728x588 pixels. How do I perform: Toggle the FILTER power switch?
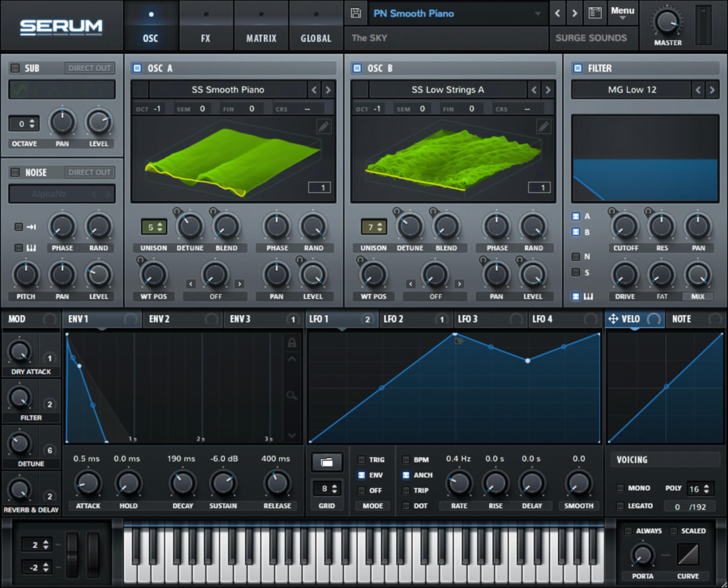[x=578, y=68]
